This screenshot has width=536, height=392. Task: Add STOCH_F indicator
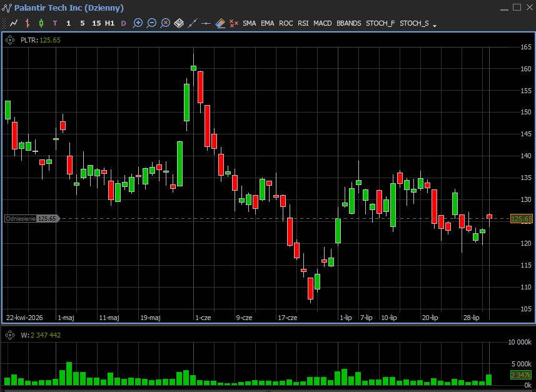[x=380, y=23]
